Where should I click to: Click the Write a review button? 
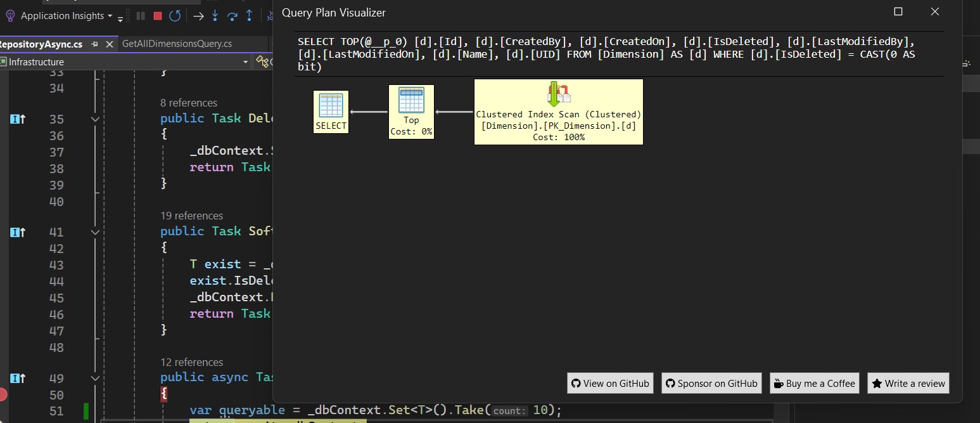pos(908,383)
